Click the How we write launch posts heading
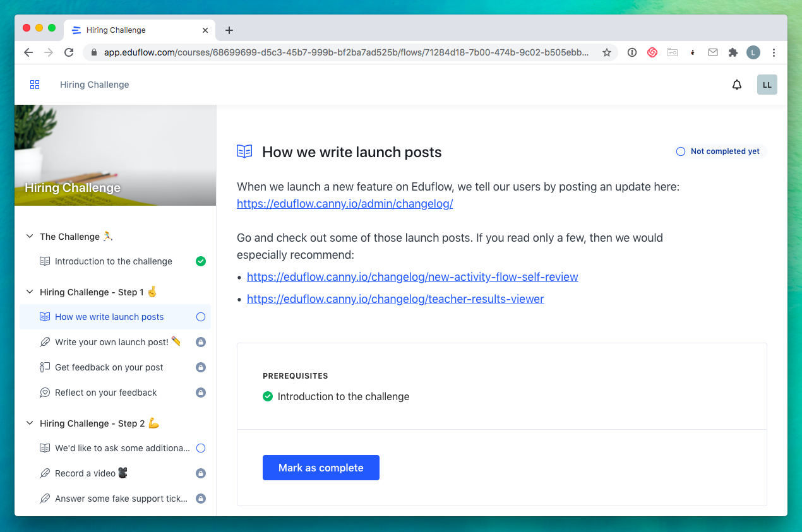 [352, 152]
